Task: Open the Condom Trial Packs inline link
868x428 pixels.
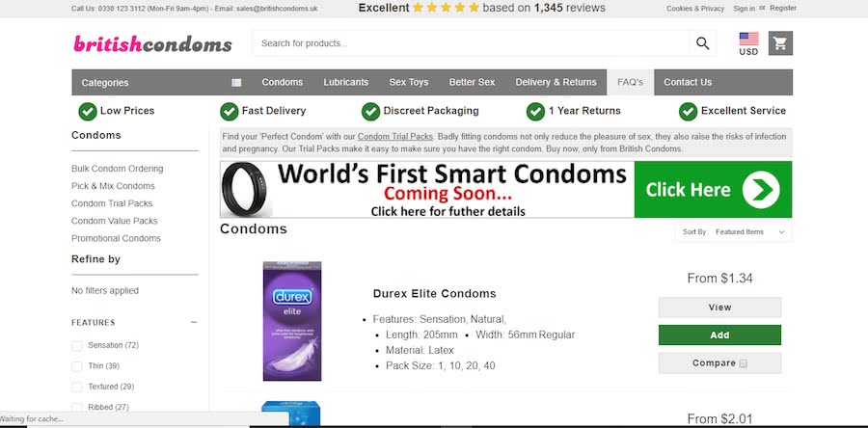Action: coord(395,137)
